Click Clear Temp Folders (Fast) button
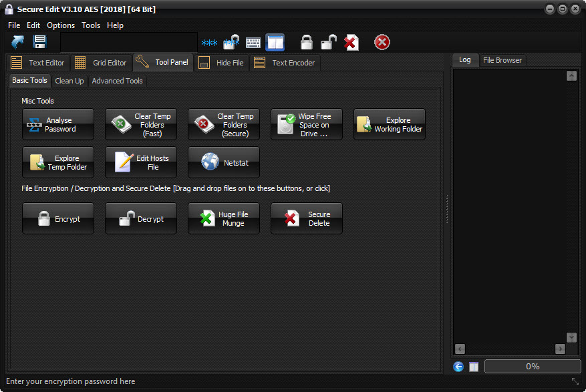Screen dimensions: 586x392 tap(141, 124)
